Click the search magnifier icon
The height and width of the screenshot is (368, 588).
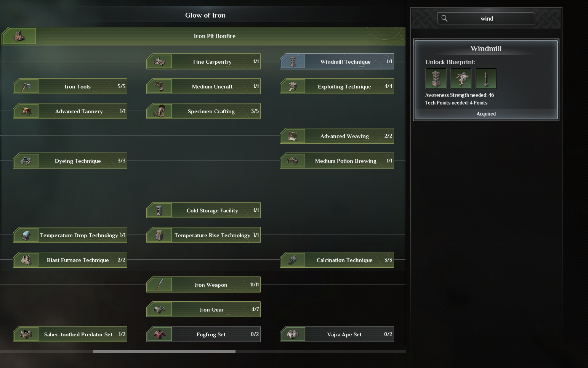(444, 18)
